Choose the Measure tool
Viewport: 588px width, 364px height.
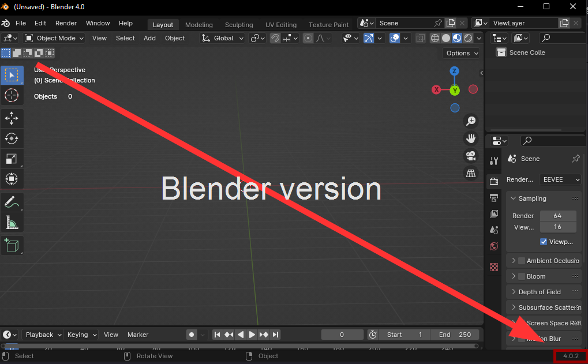pos(12,222)
